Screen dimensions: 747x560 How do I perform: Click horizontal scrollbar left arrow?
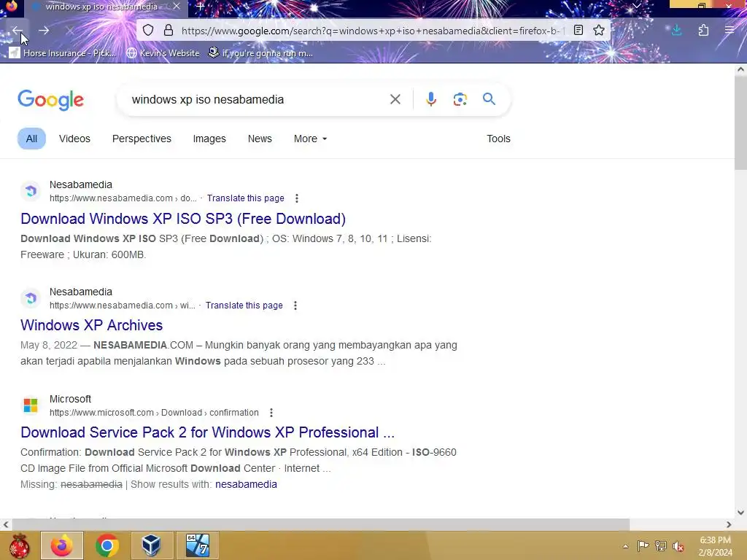[x=6, y=524]
